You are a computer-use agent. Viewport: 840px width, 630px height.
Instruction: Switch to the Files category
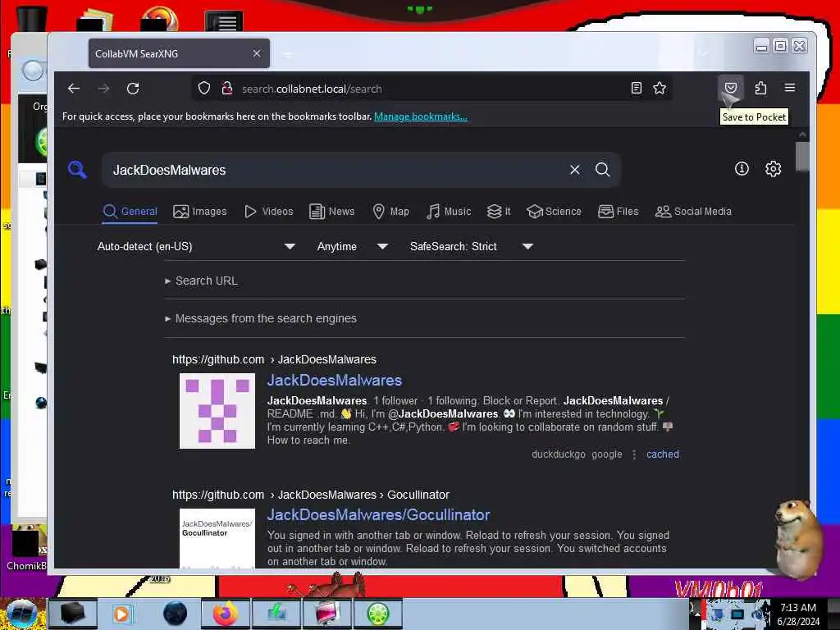pos(619,212)
